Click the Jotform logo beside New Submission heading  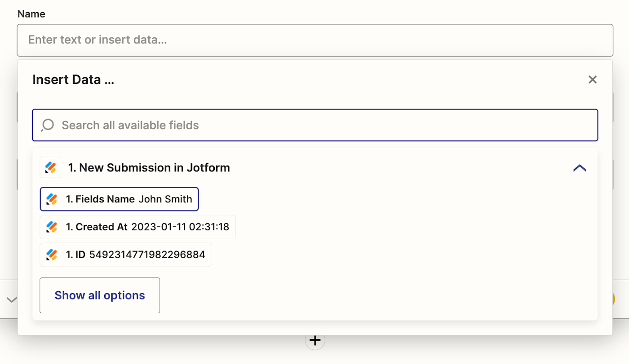50,167
